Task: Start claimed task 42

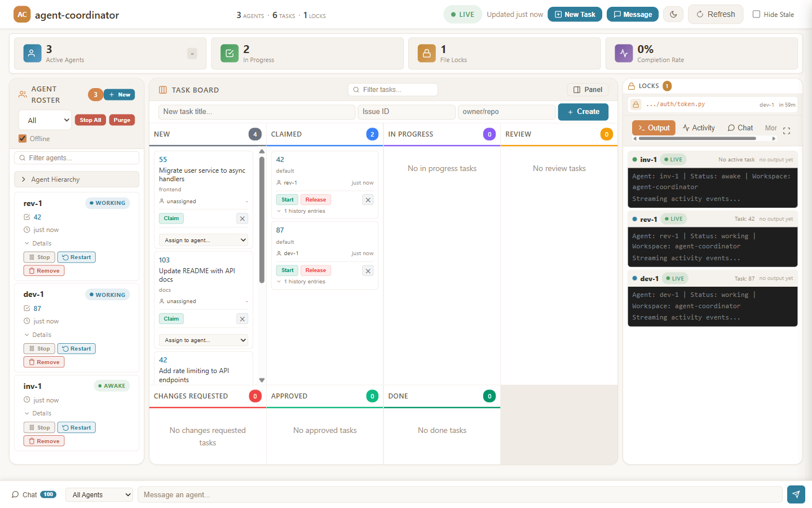Action: click(287, 200)
